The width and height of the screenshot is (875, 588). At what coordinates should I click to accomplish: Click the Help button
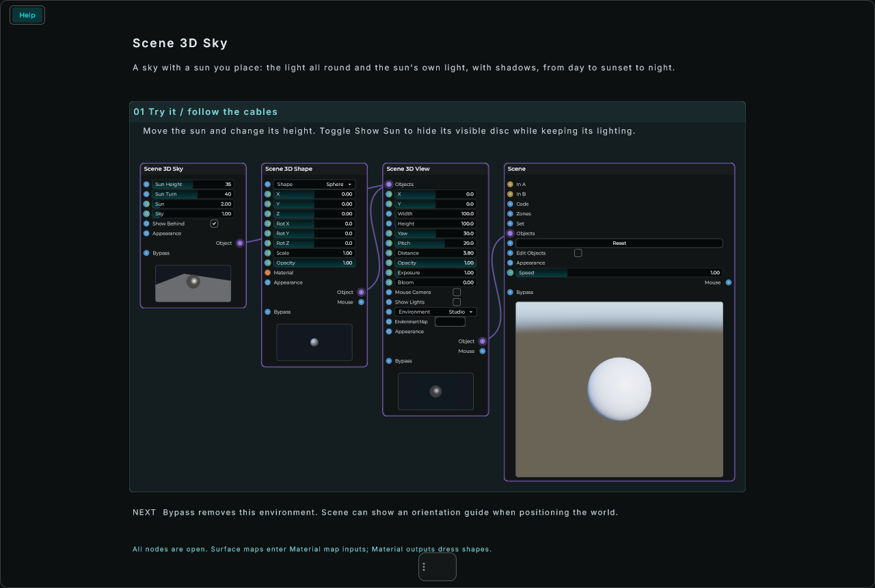click(27, 15)
